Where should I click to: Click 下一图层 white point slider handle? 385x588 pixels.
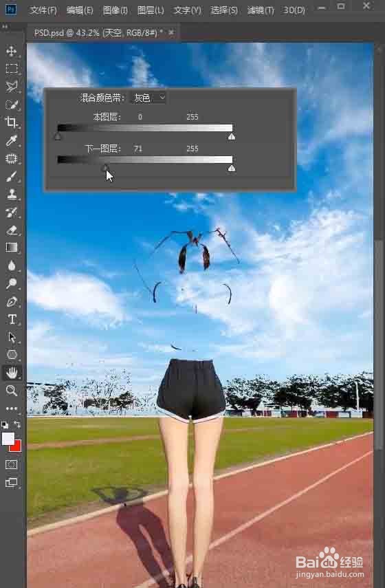tap(232, 168)
